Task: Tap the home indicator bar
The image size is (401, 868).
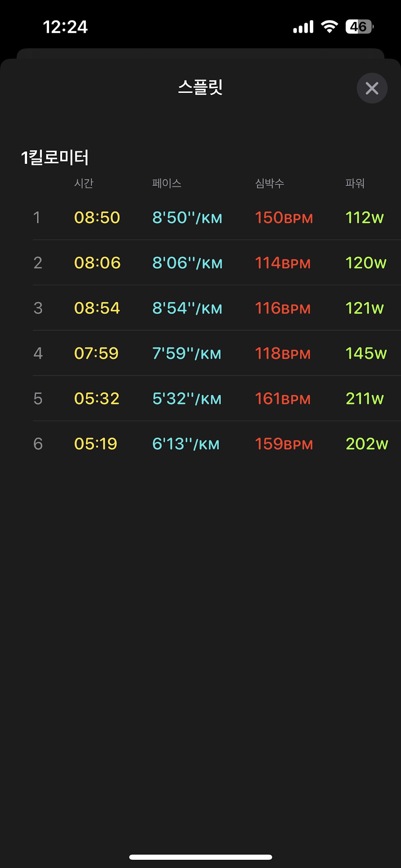Action: tap(200, 857)
